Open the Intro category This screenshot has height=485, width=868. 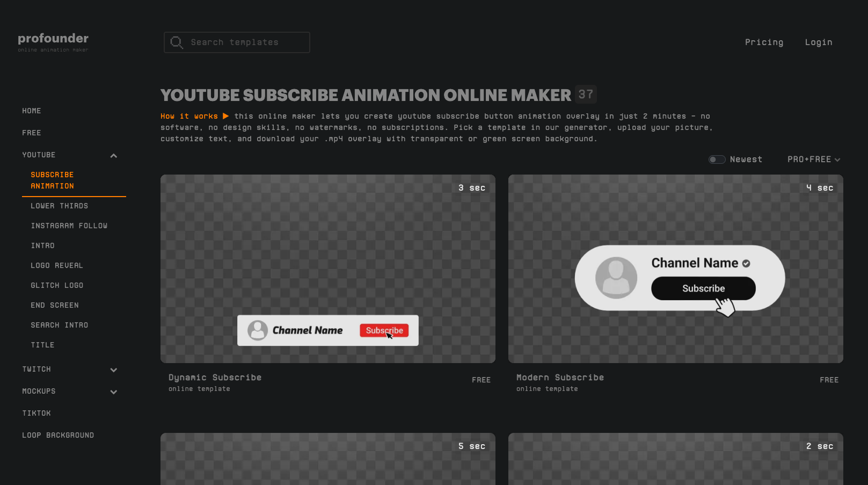point(43,245)
